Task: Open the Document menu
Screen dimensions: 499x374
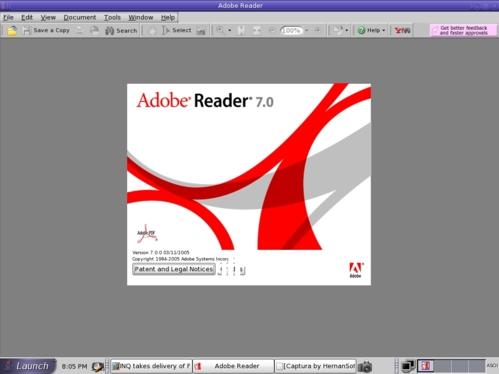Action: 80,17
